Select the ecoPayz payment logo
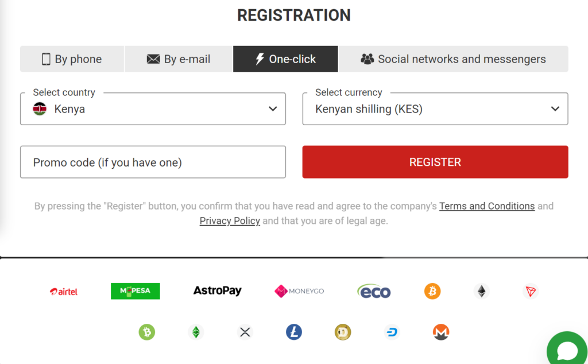This screenshot has height=364, width=588. coord(374,291)
